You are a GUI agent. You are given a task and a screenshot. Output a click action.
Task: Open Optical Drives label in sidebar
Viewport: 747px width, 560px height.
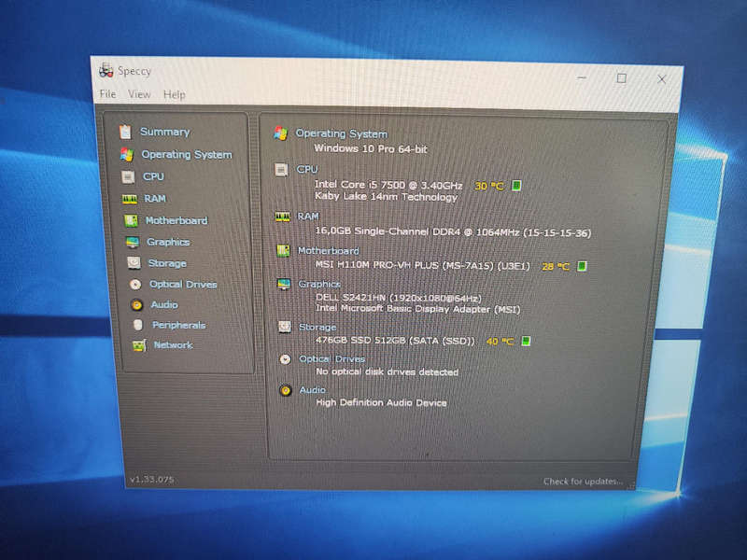(183, 285)
